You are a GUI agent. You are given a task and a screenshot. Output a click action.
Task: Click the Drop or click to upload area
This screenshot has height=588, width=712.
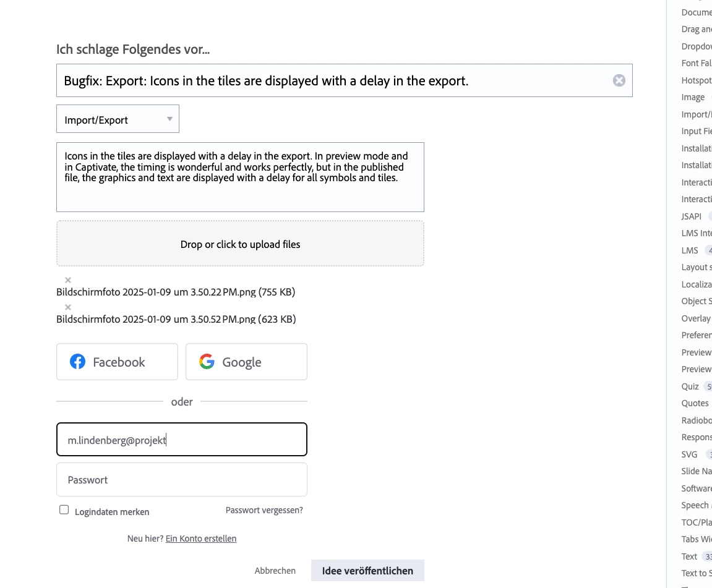240,244
